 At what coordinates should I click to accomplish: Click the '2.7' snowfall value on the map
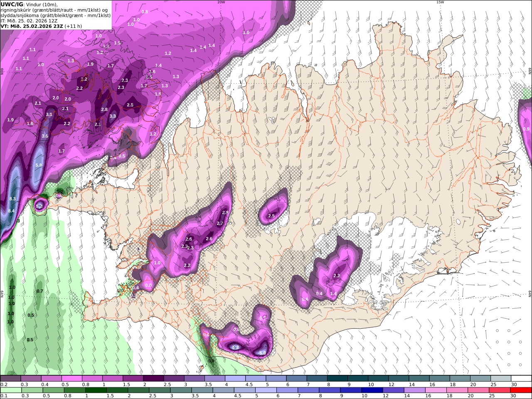[x=220, y=223]
